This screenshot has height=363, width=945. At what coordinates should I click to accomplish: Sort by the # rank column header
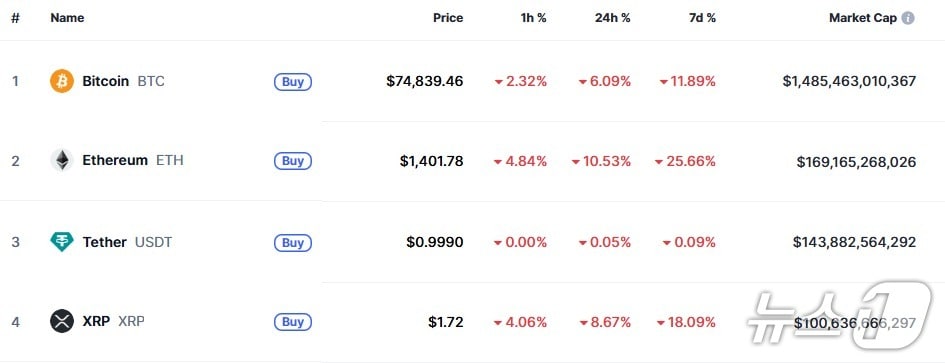click(x=16, y=18)
